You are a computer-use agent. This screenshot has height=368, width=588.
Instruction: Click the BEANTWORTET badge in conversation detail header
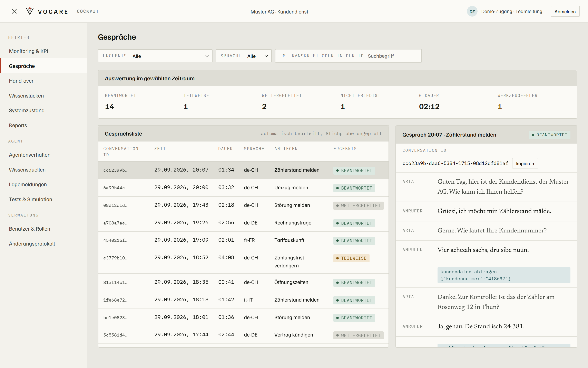[x=549, y=135]
